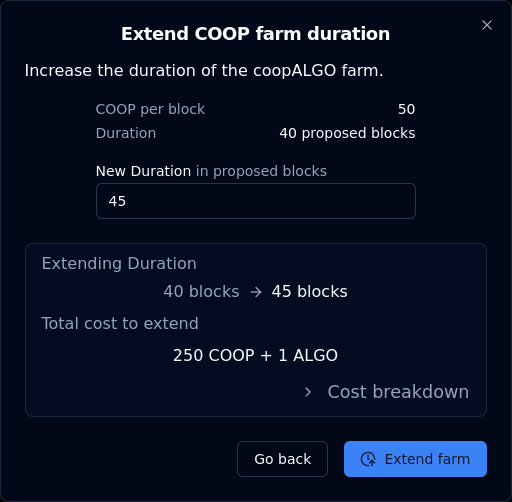512x502 pixels.
Task: Click the arrow between 40 and 45 blocks
Action: pyautogui.click(x=256, y=292)
